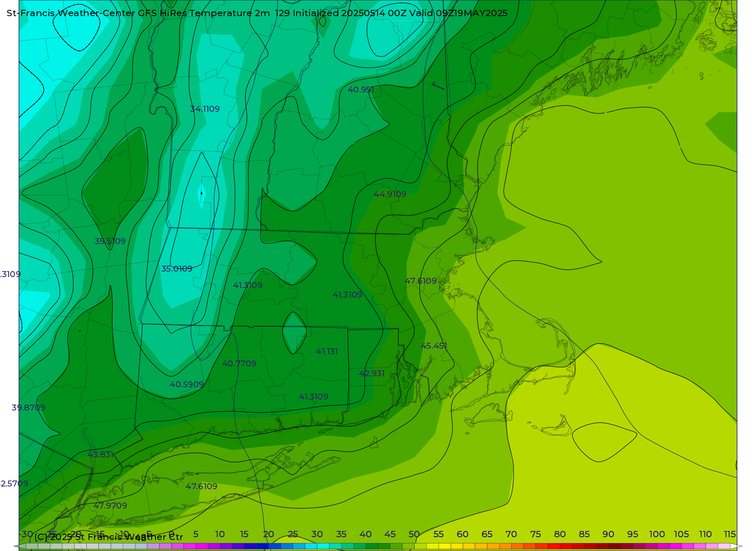This screenshot has height=551, width=756.
Task: Click the left arrow end of colorbar
Action: click(x=20, y=546)
